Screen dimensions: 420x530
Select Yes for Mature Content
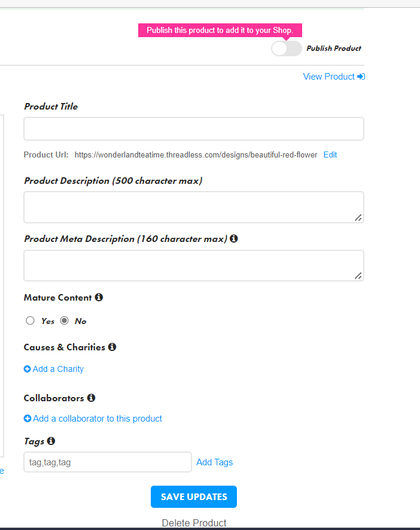(x=31, y=320)
